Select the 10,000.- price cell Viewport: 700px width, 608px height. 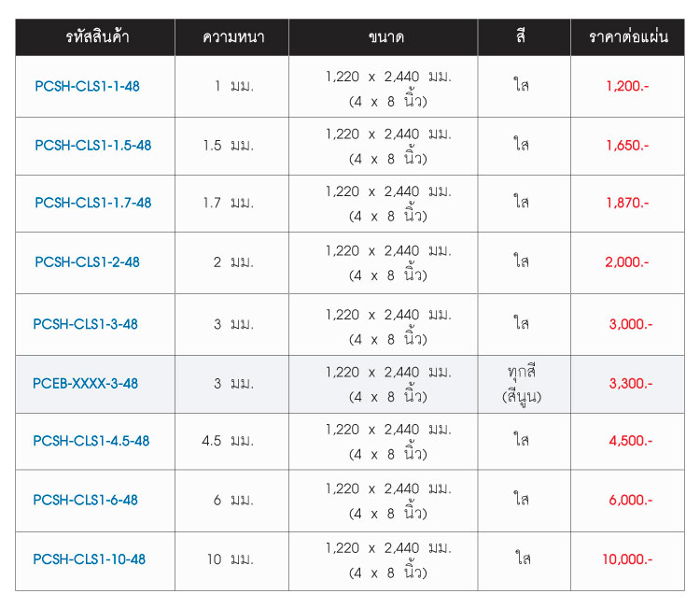pos(628,561)
